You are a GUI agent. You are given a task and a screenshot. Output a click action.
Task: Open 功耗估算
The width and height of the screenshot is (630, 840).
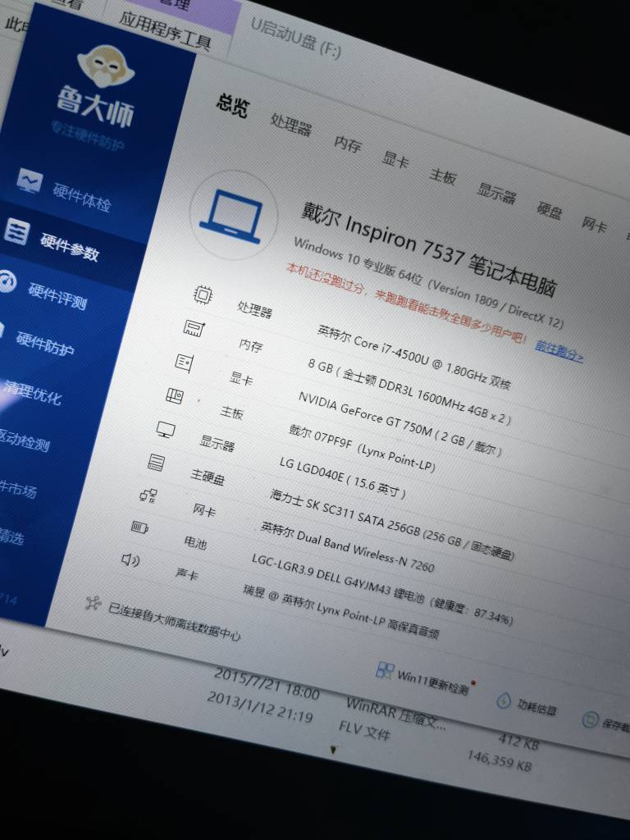[x=536, y=706]
